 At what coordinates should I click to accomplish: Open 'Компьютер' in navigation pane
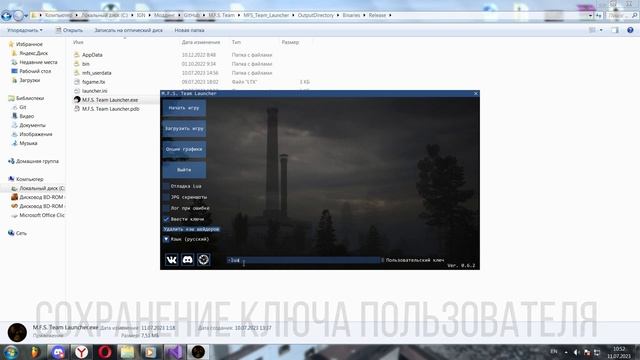pyautogui.click(x=29, y=179)
